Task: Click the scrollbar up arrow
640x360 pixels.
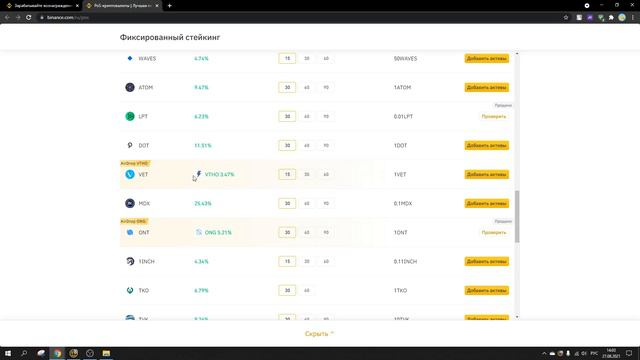Action: (517, 54)
